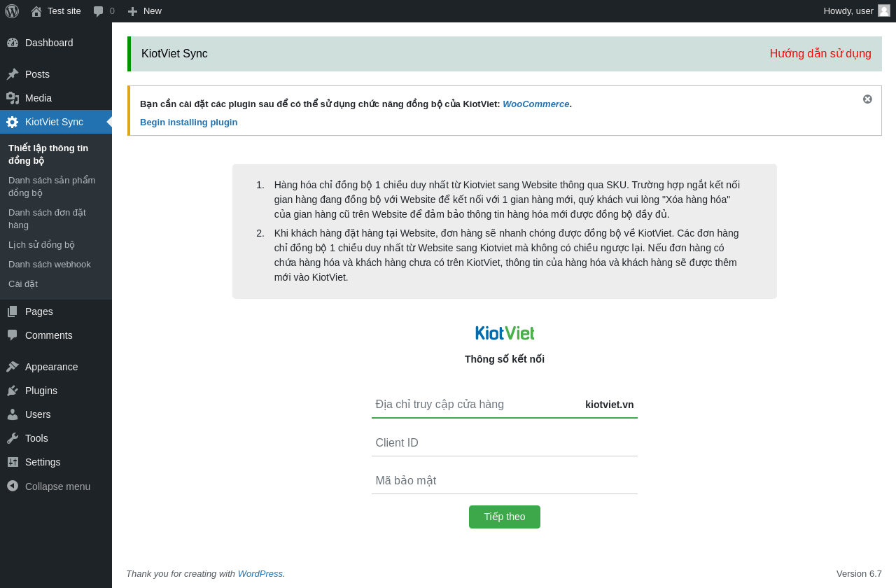
Task: Dismiss the WooCommerce plugin notice
Action: tap(867, 99)
